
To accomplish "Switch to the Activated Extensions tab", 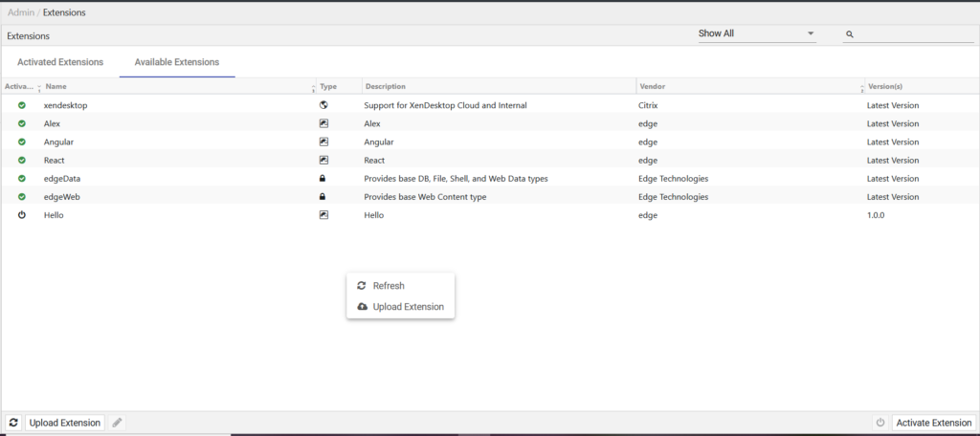I will pos(60,62).
